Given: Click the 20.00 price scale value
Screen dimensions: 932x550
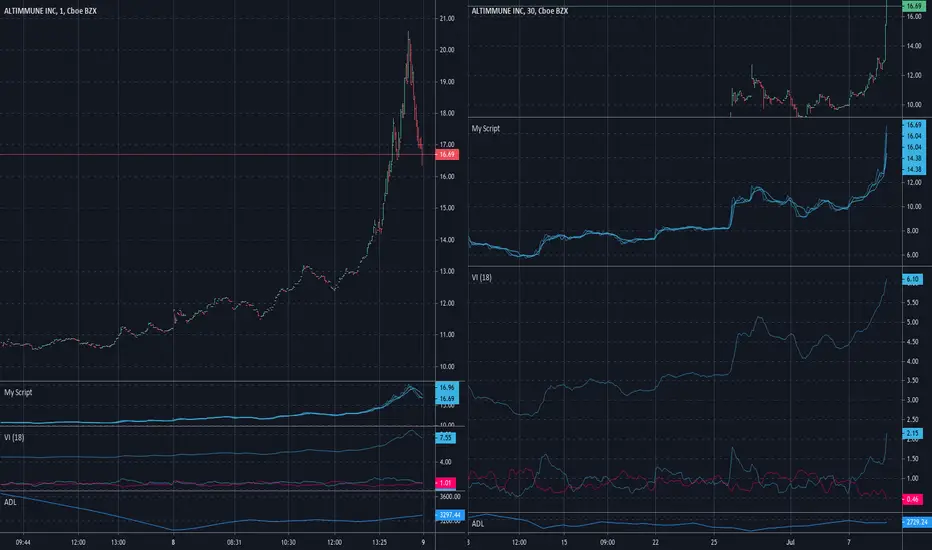Looking at the screenshot, I should click(447, 50).
